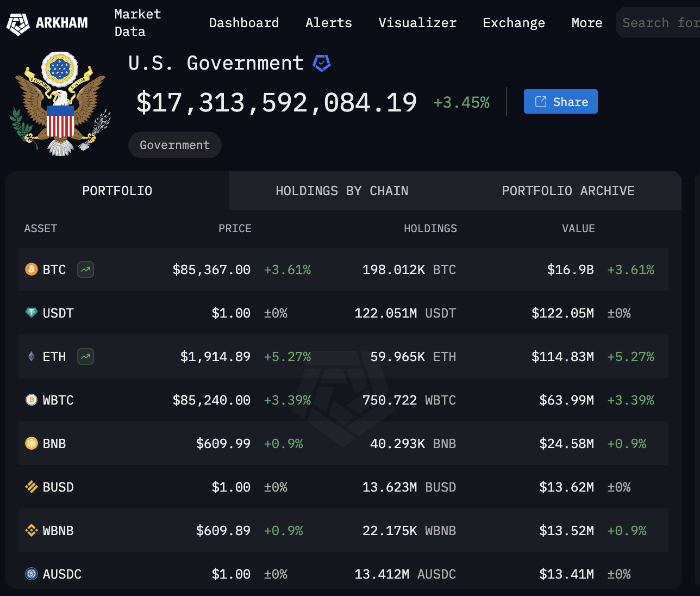Open the Market Data menu
Screen dimensions: 700x596
[137, 23]
